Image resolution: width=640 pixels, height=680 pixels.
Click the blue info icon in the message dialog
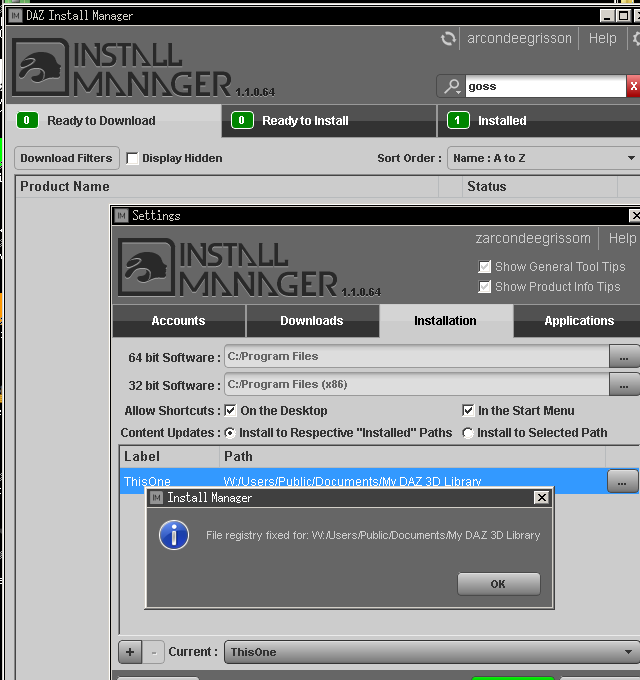point(174,535)
